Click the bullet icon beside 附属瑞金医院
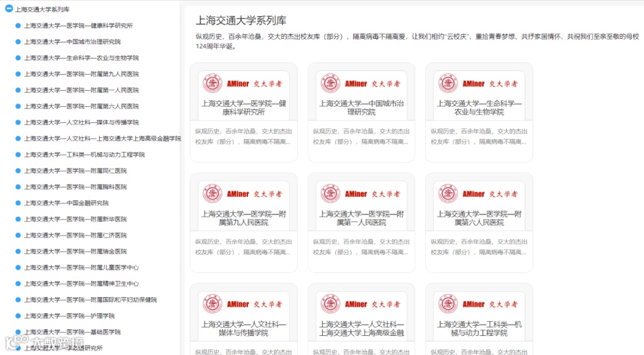 pyautogui.click(x=18, y=251)
